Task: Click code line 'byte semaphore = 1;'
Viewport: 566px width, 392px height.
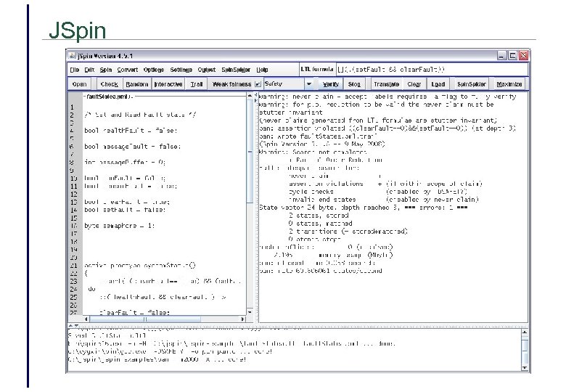Action: [120, 225]
